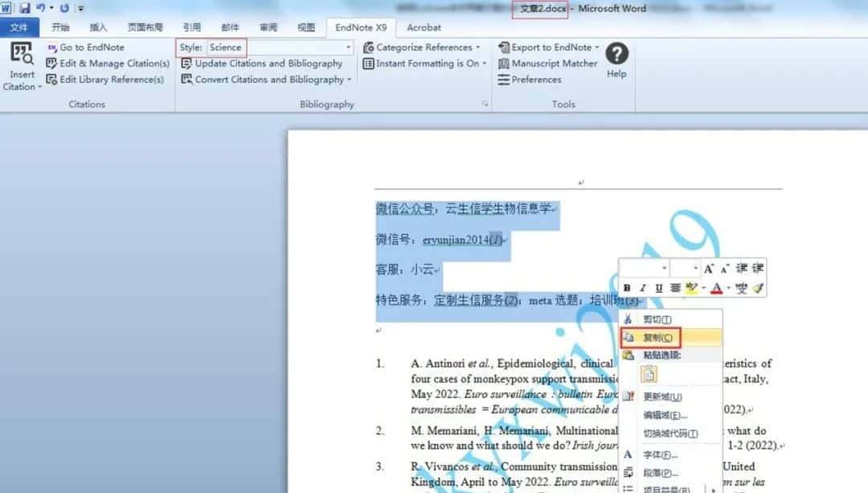Click the red font color button
868x493 pixels.
point(718,288)
